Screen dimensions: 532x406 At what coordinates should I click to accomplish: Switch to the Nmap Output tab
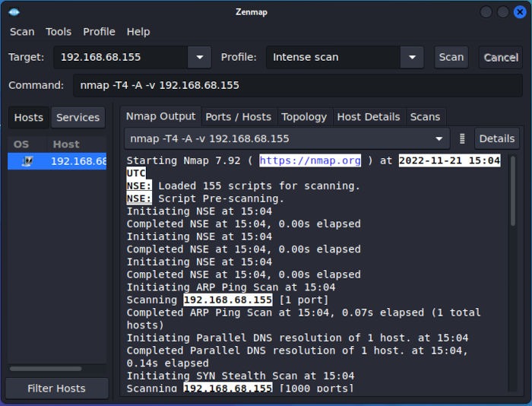tap(161, 116)
